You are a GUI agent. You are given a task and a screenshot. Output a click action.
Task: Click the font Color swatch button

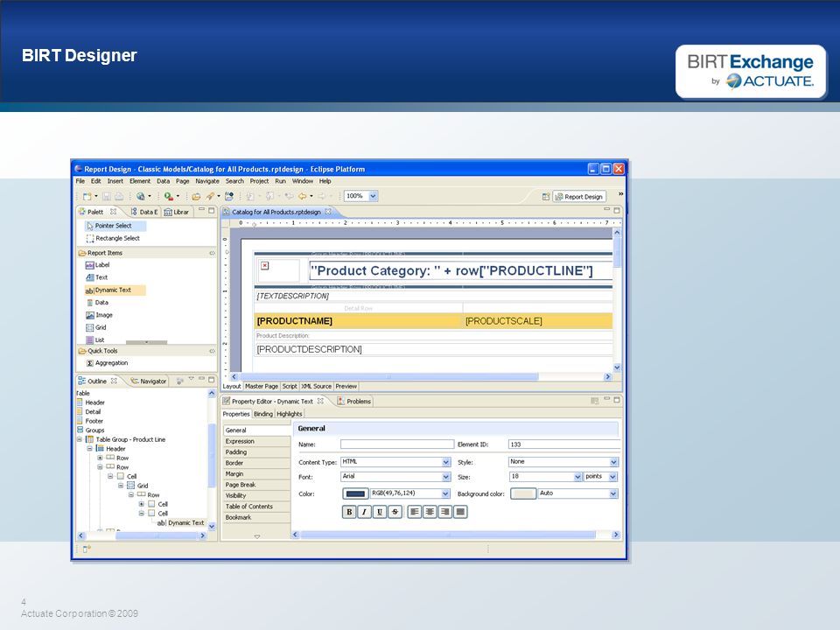coord(355,493)
